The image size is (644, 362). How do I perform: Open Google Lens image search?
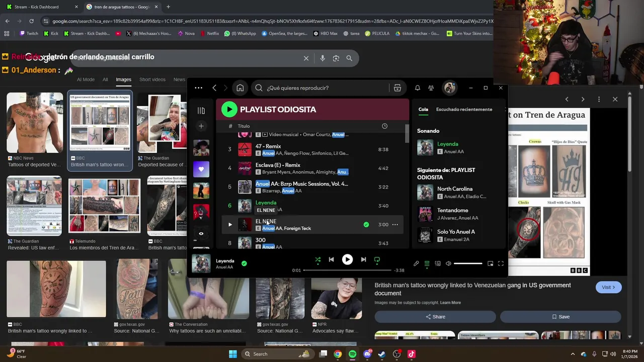point(336,58)
